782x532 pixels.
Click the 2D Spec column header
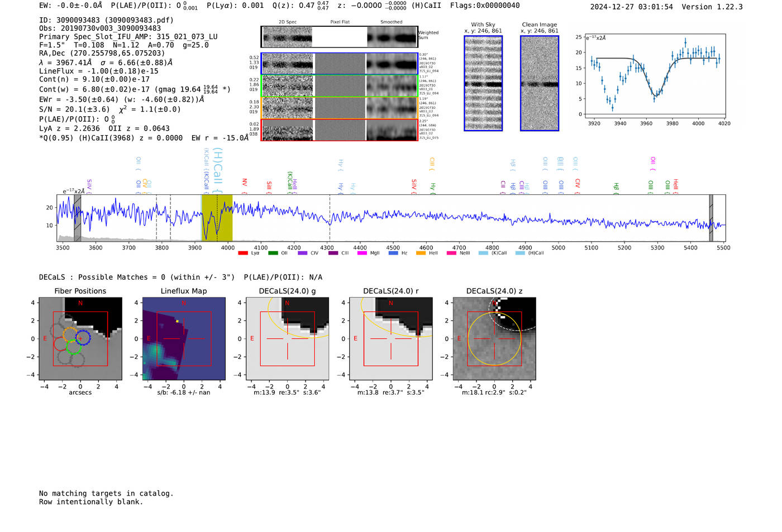tap(288, 22)
